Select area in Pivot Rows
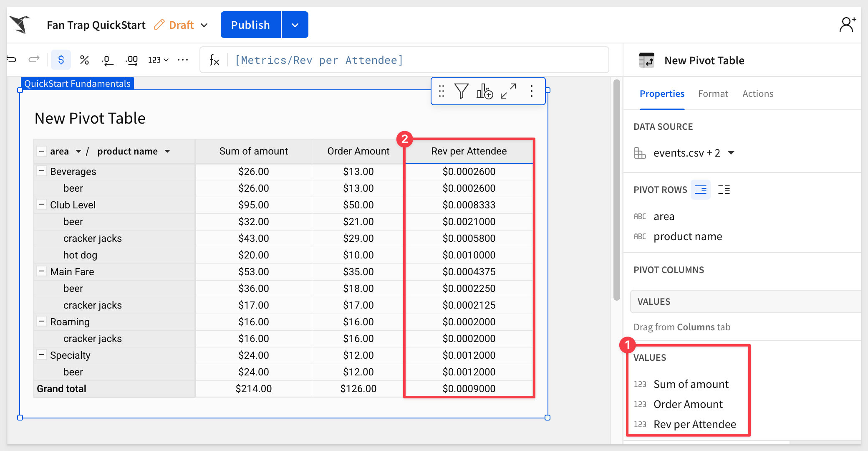 tap(664, 216)
